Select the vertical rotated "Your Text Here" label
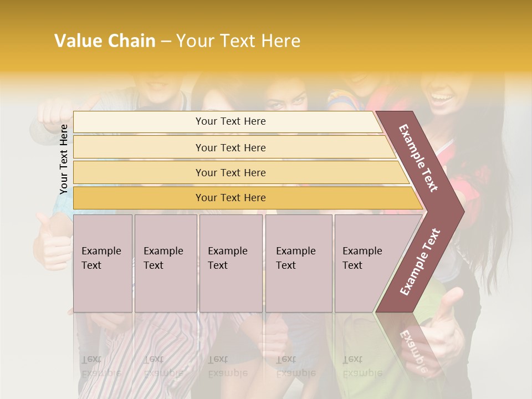 coord(64,159)
